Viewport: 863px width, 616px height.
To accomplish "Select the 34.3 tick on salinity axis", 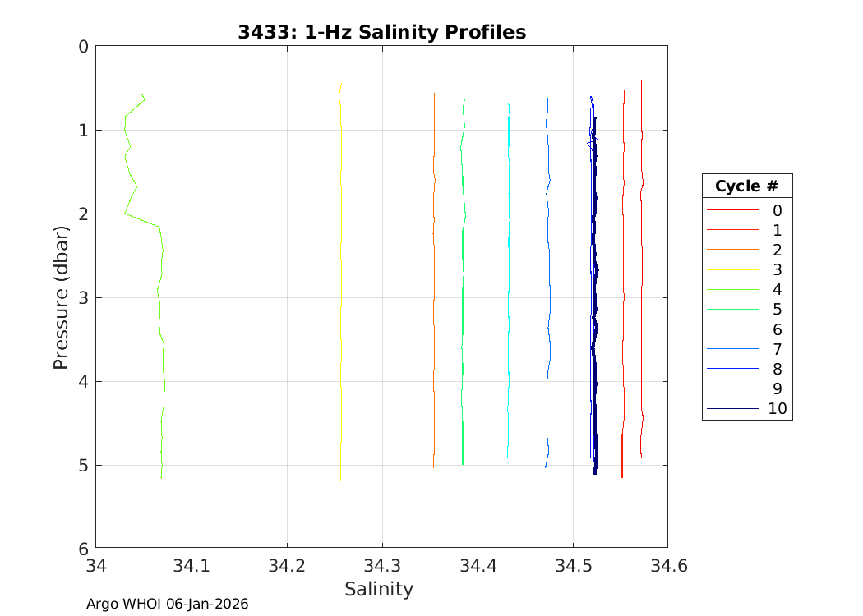I will [381, 565].
